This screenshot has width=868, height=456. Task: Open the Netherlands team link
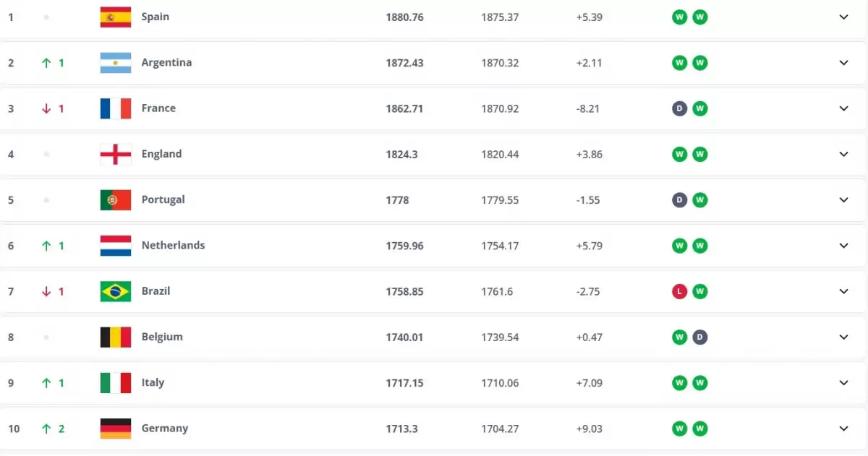click(x=173, y=246)
